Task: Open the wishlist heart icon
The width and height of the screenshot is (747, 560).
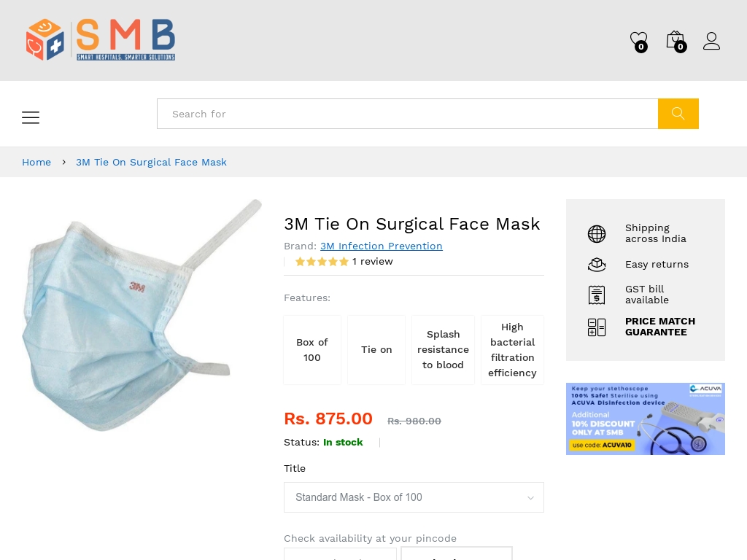Action: [638, 39]
